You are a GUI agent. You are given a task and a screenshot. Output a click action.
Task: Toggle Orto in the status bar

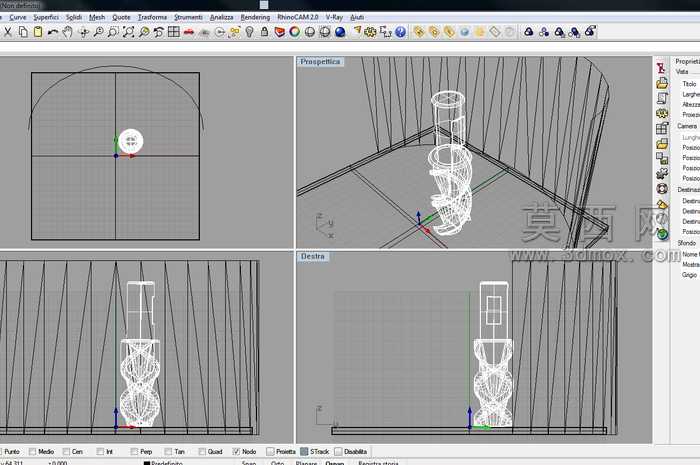tap(277, 463)
